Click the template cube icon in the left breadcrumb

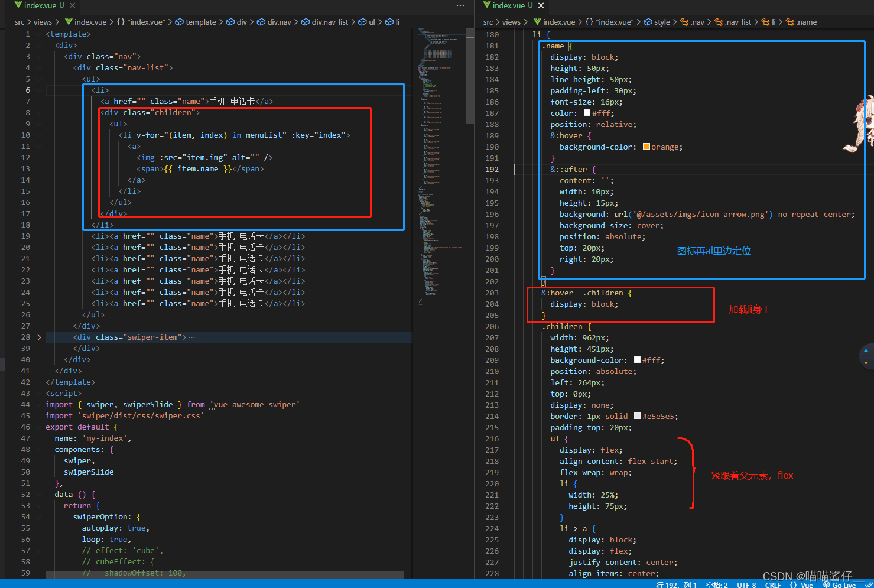[x=180, y=22]
